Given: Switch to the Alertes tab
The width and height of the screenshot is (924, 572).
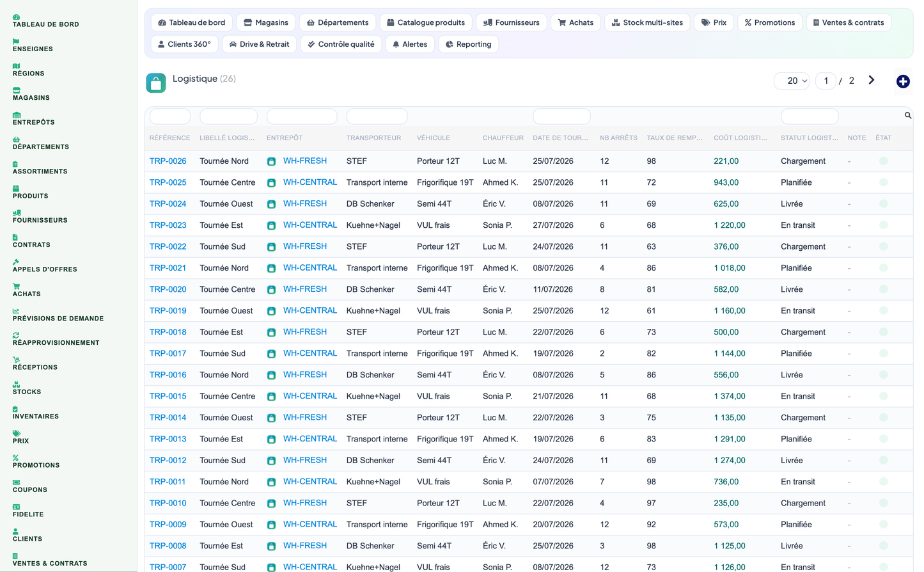Looking at the screenshot, I should coord(410,44).
